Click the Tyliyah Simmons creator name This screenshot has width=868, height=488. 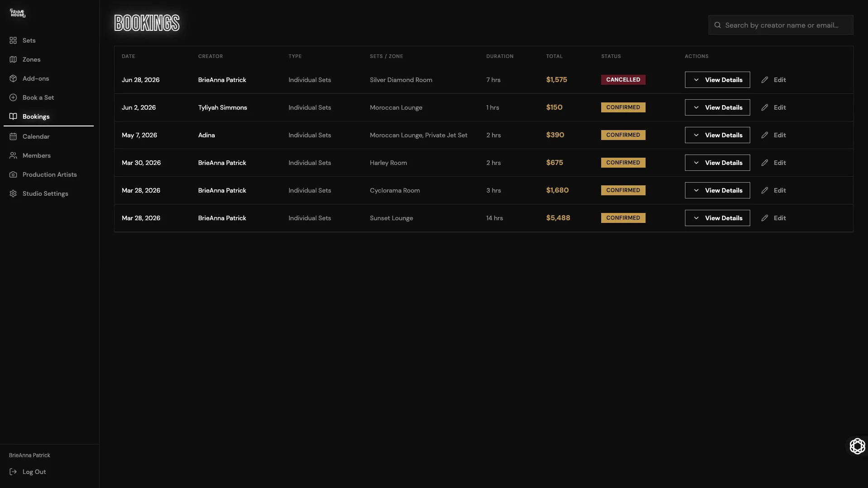[222, 107]
